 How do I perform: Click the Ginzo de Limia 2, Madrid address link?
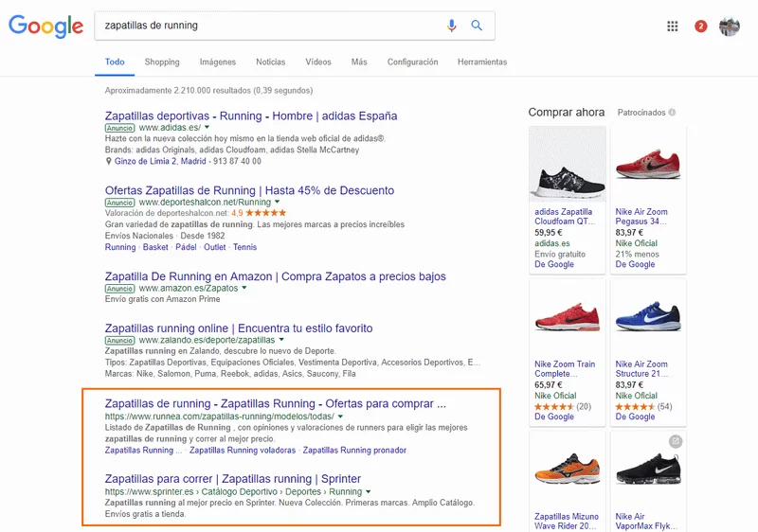tap(160, 161)
